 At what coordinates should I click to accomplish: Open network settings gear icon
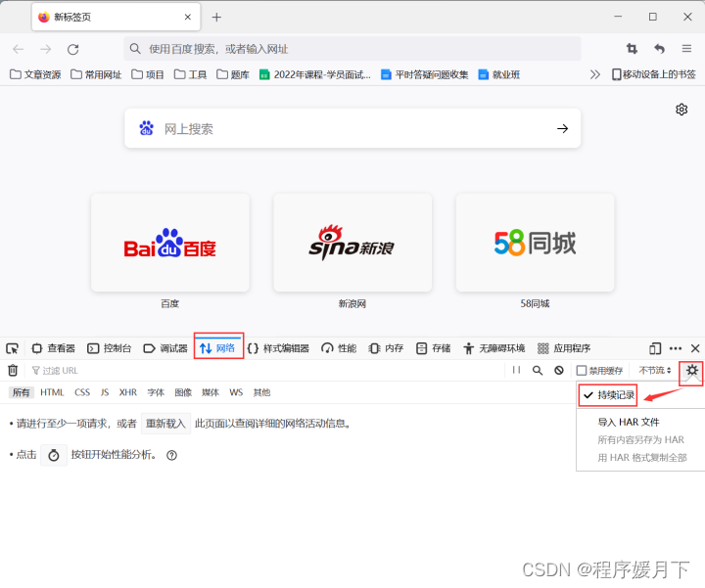(x=691, y=370)
